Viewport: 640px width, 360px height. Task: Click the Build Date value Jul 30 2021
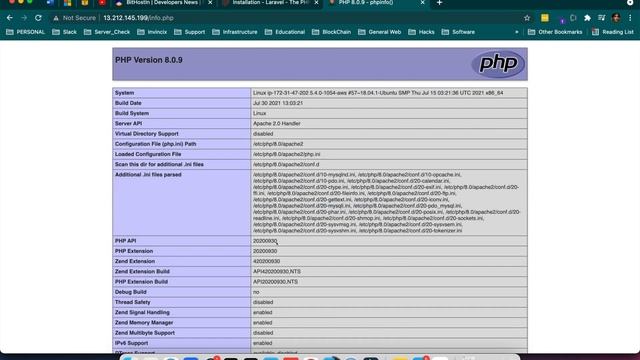[278, 103]
